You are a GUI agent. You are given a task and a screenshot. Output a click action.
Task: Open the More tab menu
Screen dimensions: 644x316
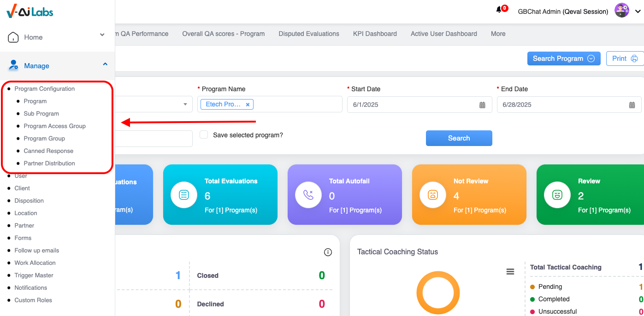click(498, 34)
